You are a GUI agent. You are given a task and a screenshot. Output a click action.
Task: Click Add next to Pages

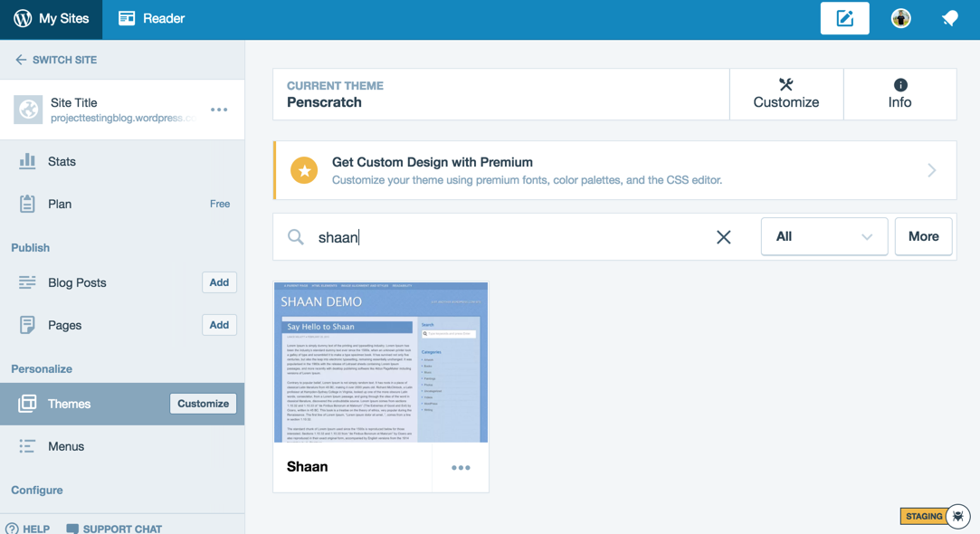pyautogui.click(x=219, y=325)
